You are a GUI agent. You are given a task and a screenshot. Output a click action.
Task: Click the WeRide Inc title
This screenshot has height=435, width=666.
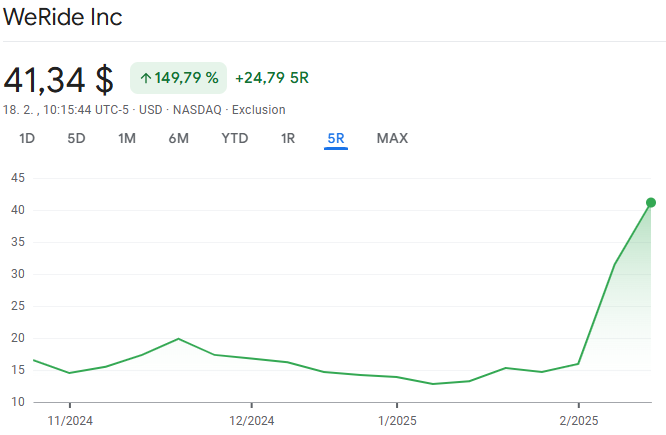(63, 18)
